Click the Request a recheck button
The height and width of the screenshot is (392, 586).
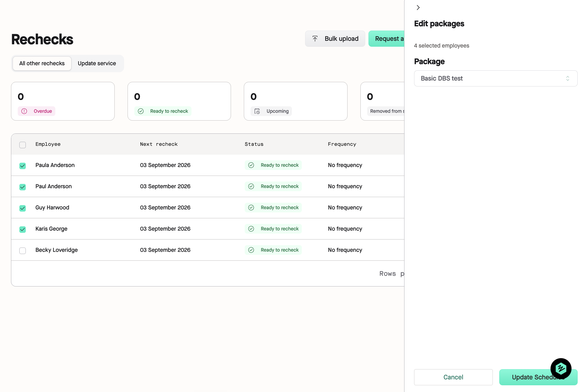[x=386, y=39]
